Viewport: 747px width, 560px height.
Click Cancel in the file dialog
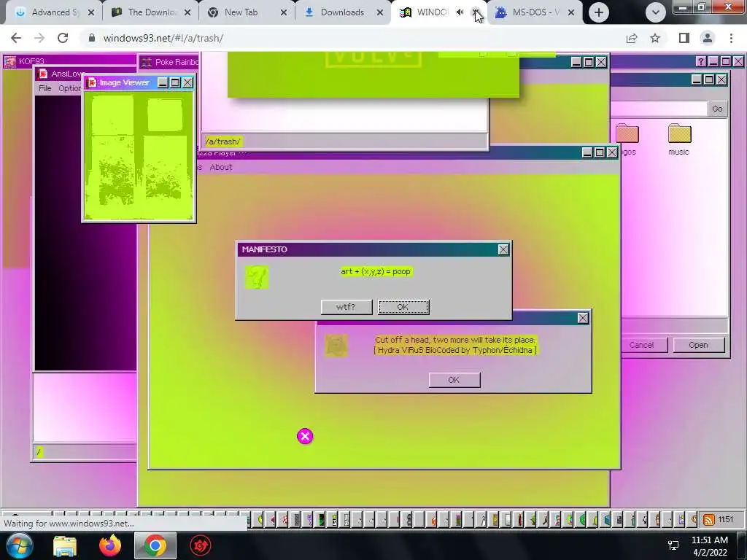642,345
